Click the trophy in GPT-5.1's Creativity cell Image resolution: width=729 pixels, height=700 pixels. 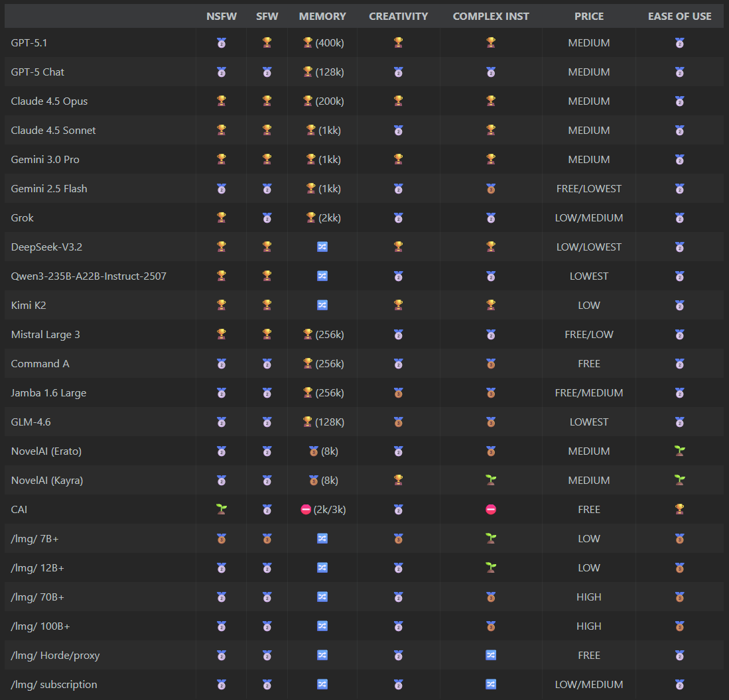[398, 42]
